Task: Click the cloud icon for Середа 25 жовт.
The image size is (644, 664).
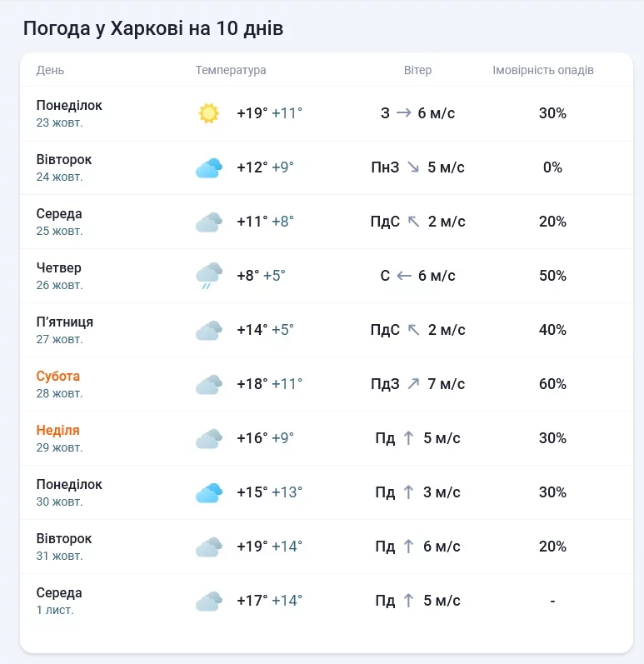Action: [x=208, y=222]
